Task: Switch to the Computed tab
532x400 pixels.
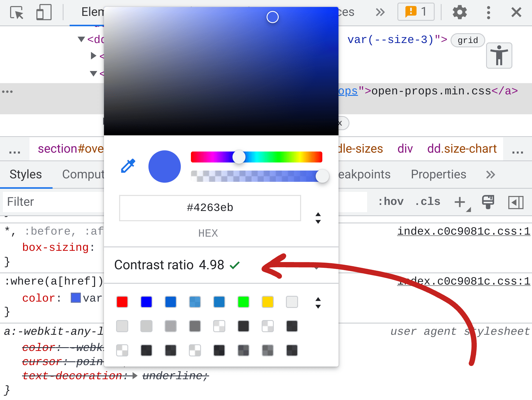Action: [x=84, y=174]
